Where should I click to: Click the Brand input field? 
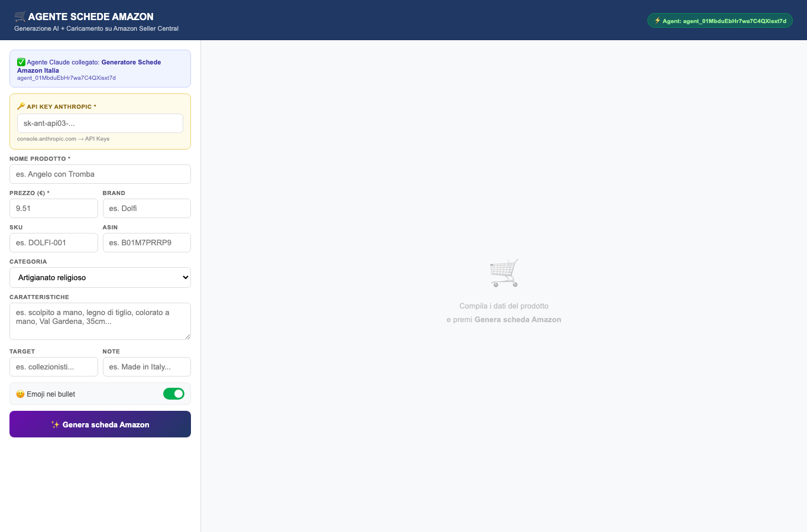click(147, 209)
